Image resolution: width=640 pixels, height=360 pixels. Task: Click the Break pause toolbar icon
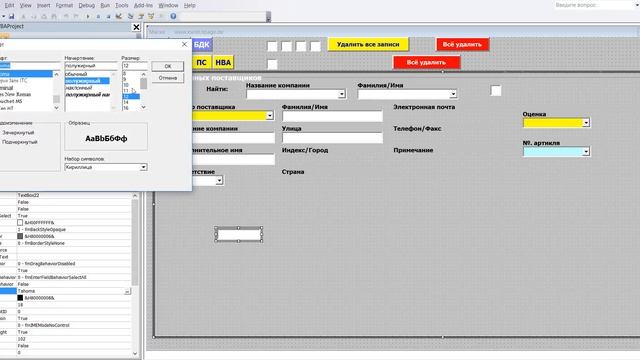(x=98, y=16)
